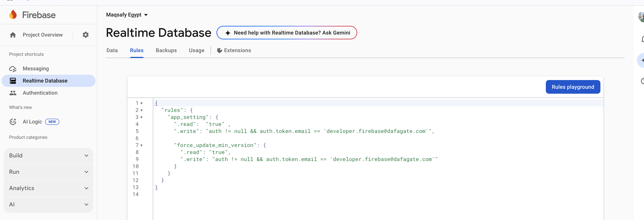Click the Realtime Database sidebar icon
644x220 pixels.
click(13, 81)
